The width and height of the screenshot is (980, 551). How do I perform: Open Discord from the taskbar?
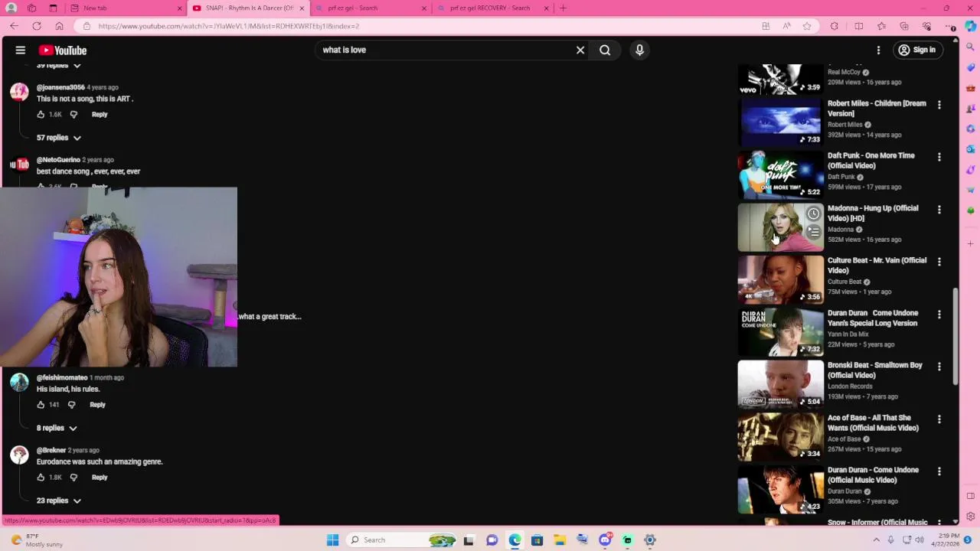point(605,540)
